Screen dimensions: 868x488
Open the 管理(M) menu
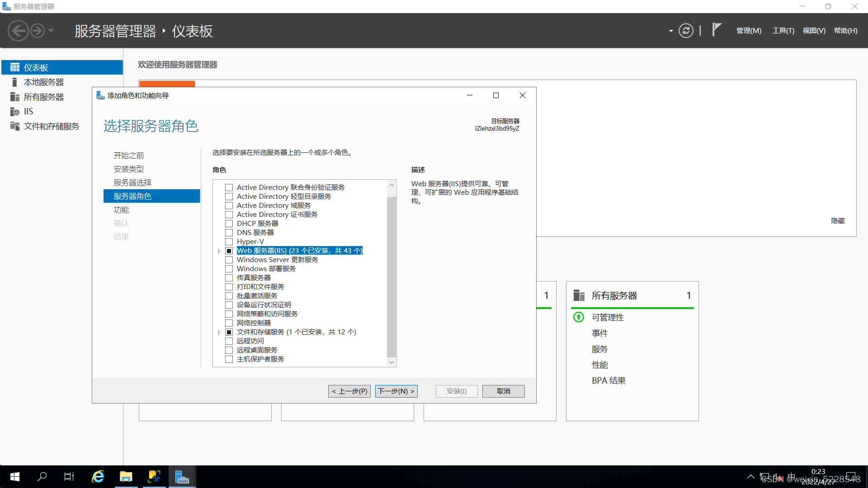pyautogui.click(x=749, y=31)
